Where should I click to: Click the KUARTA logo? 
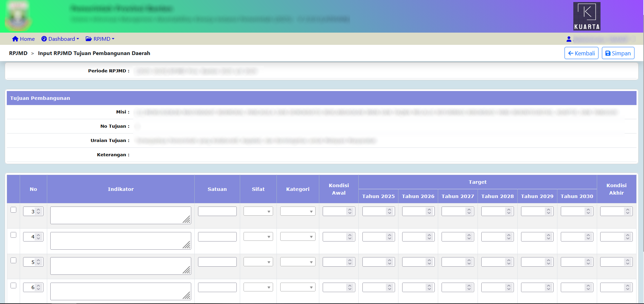coord(587,16)
